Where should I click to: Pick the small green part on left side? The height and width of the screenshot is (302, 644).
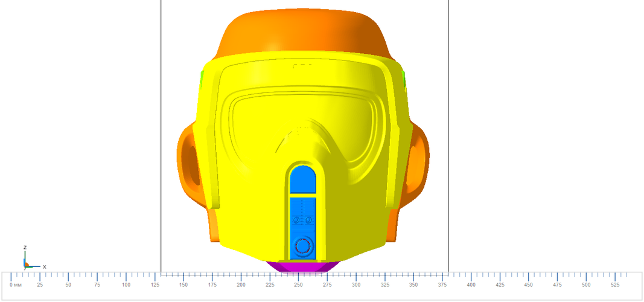202,80
